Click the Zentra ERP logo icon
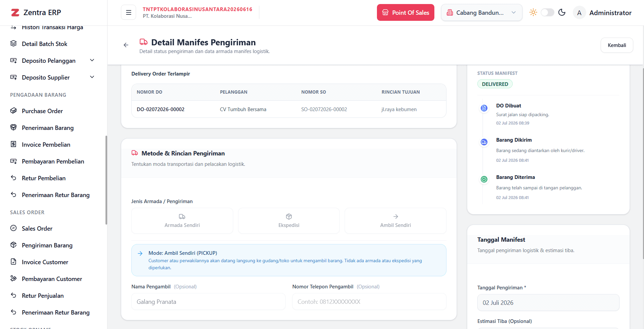 pyautogui.click(x=15, y=13)
